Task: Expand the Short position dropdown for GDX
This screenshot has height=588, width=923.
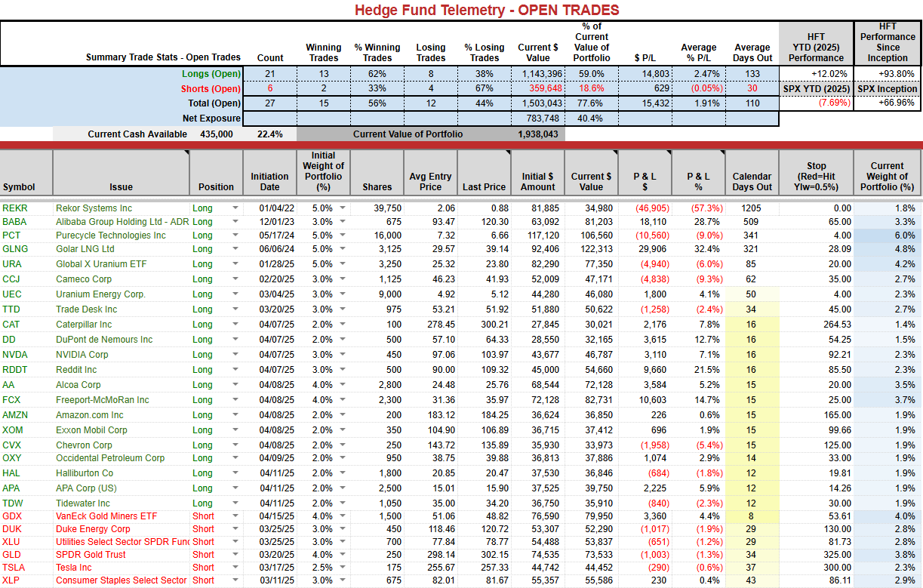Action: coord(235,516)
